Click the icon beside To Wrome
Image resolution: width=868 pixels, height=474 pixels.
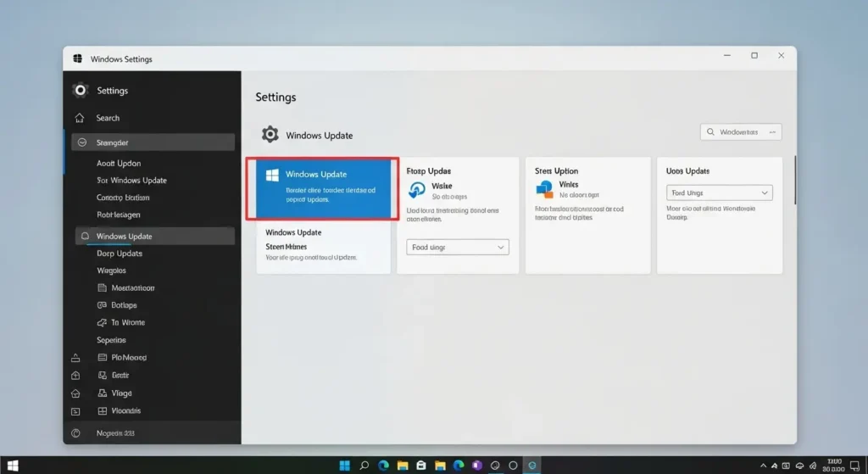(102, 322)
